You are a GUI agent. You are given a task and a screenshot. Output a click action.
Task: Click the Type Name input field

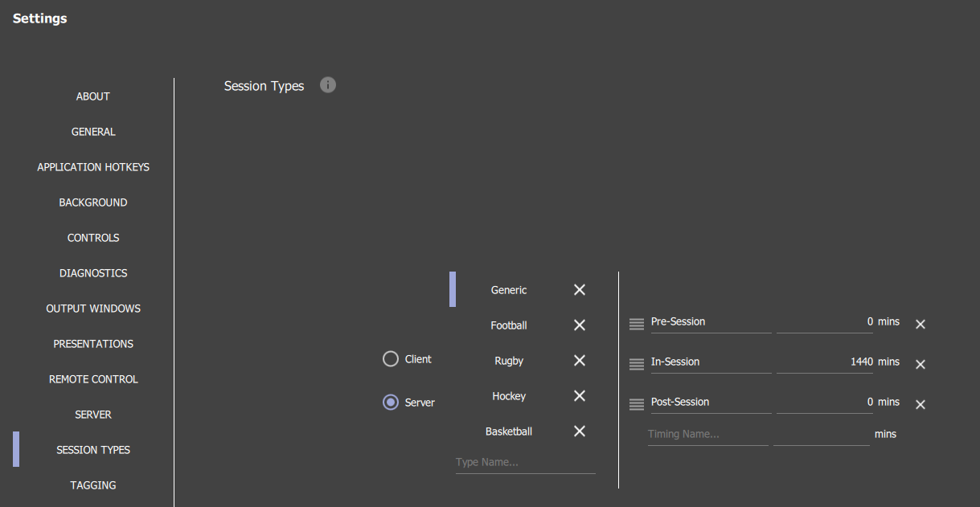coord(525,463)
